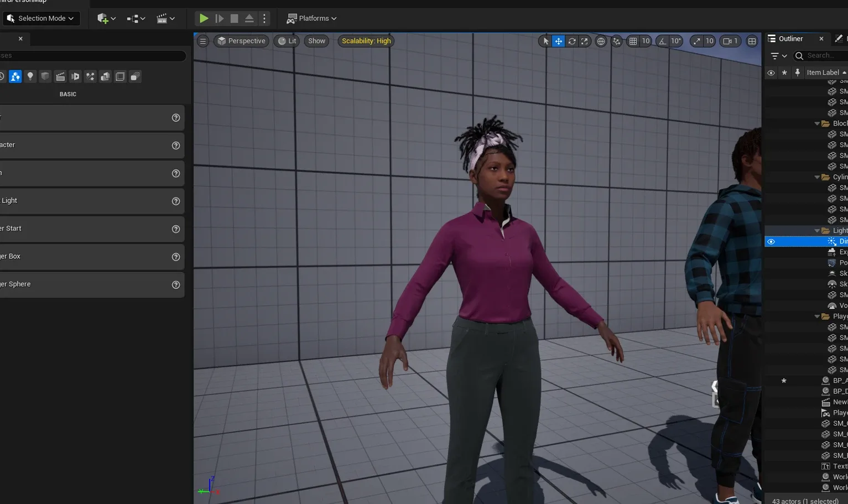
Task: Close the Place Actors panel tab
Action: coord(20,39)
